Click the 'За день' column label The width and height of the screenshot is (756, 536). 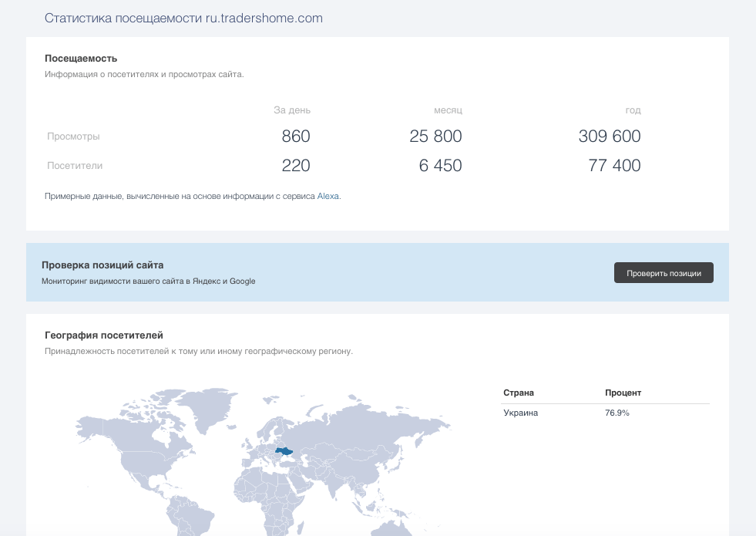292,110
